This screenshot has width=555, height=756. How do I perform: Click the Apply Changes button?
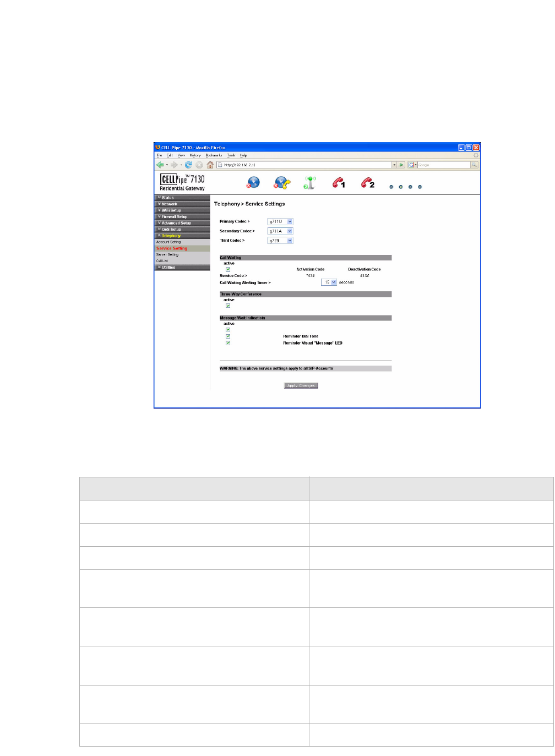tap(301, 385)
